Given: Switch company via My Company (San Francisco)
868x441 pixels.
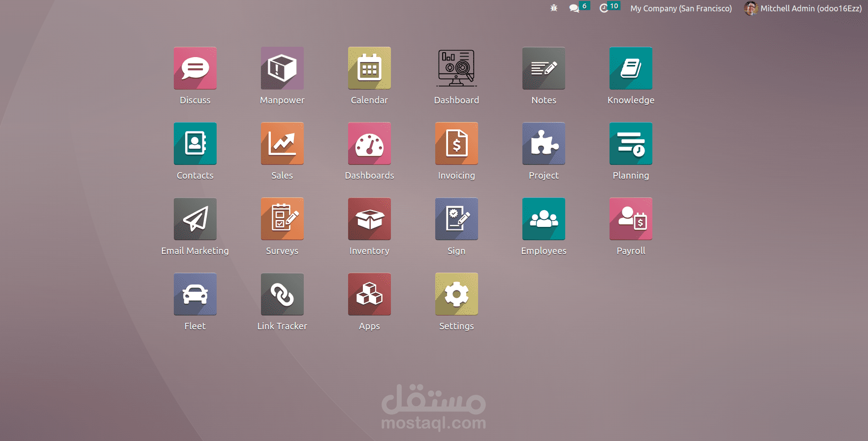Looking at the screenshot, I should (681, 8).
